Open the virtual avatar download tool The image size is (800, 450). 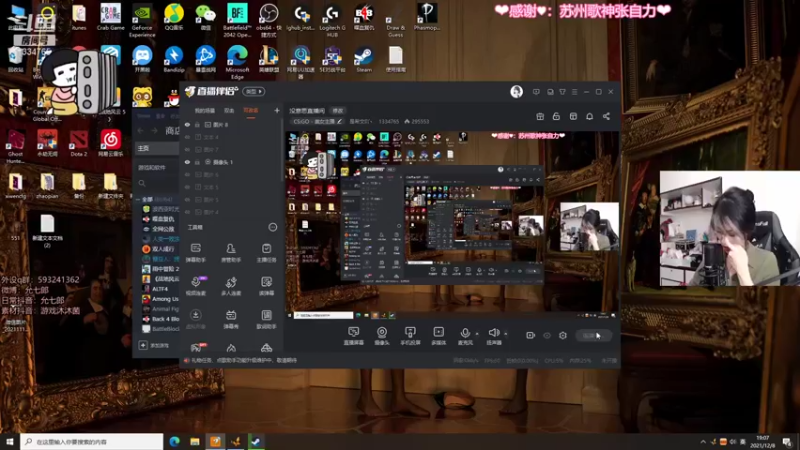[x=195, y=319]
